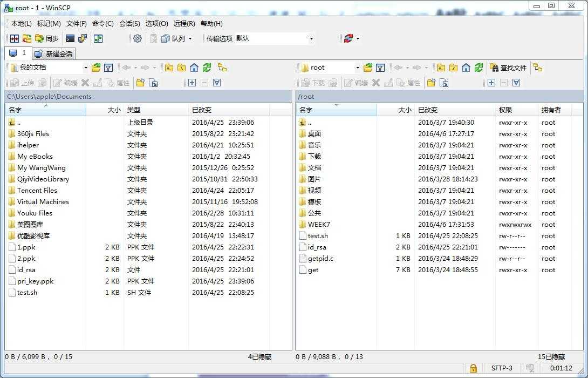
Task: Click local panel selection funnel icon
Action: (217, 83)
